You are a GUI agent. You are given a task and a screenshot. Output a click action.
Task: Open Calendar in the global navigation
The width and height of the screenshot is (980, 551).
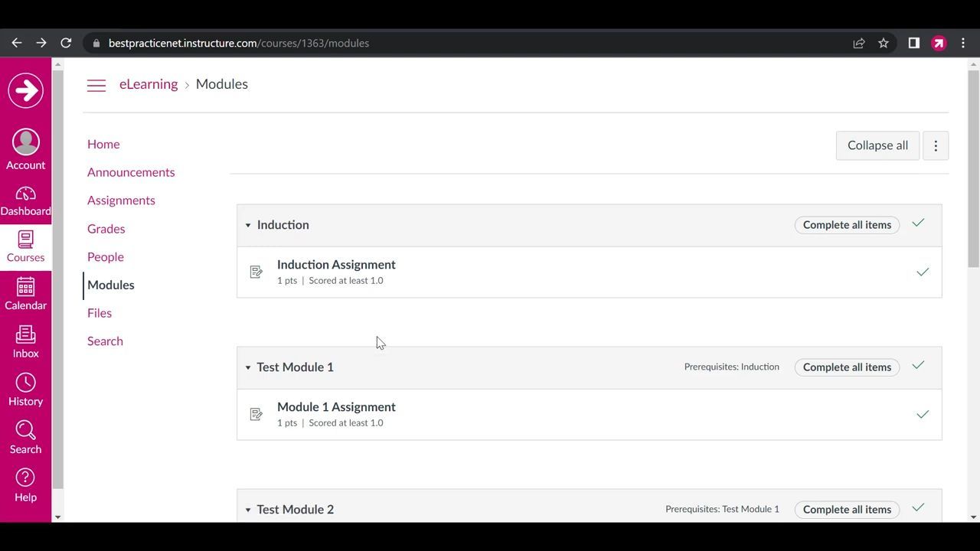tap(25, 287)
